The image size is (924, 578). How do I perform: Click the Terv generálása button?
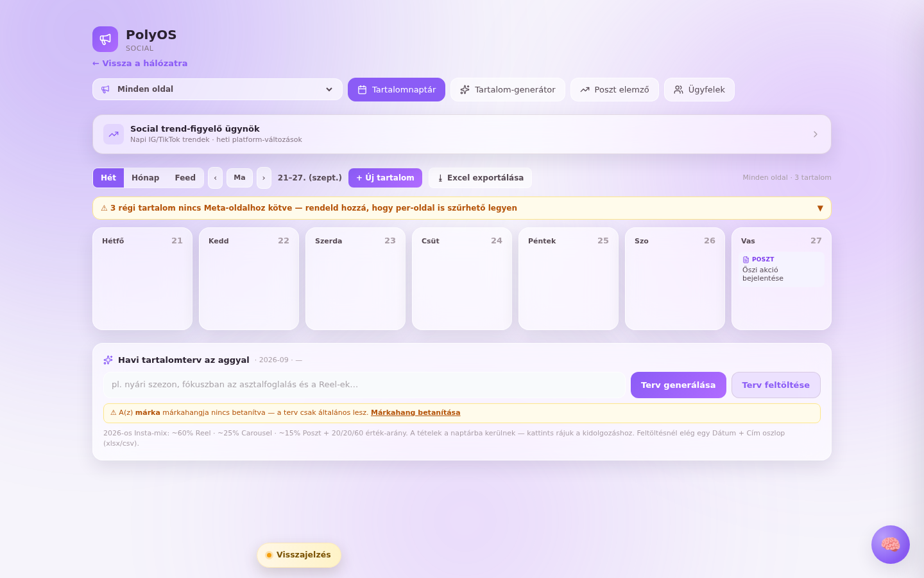pos(678,385)
